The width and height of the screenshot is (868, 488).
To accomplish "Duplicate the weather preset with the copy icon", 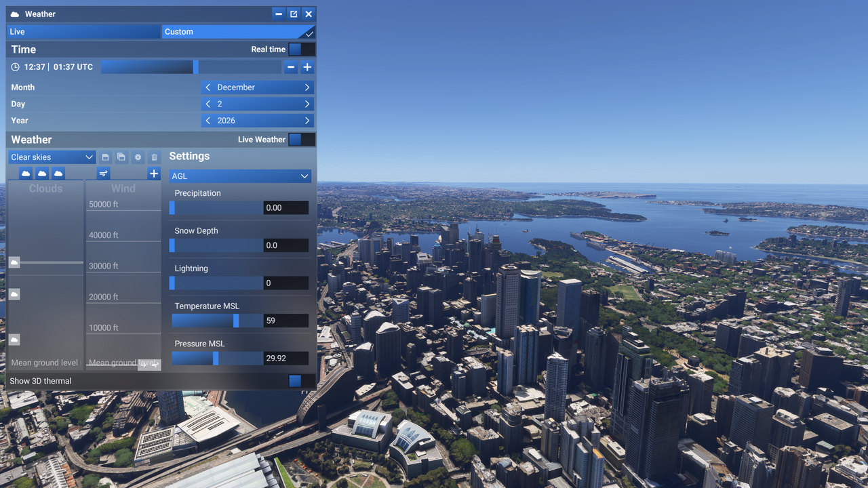I will [121, 157].
